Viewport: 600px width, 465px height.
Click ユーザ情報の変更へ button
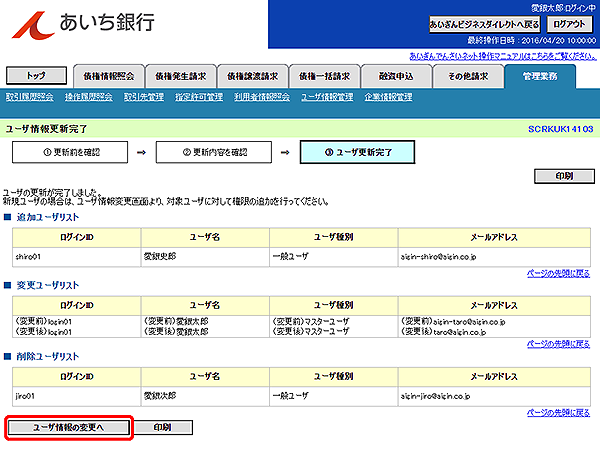click(x=68, y=427)
